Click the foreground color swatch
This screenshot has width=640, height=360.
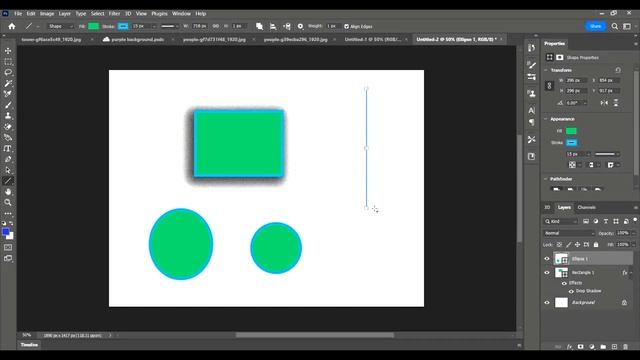(6, 232)
